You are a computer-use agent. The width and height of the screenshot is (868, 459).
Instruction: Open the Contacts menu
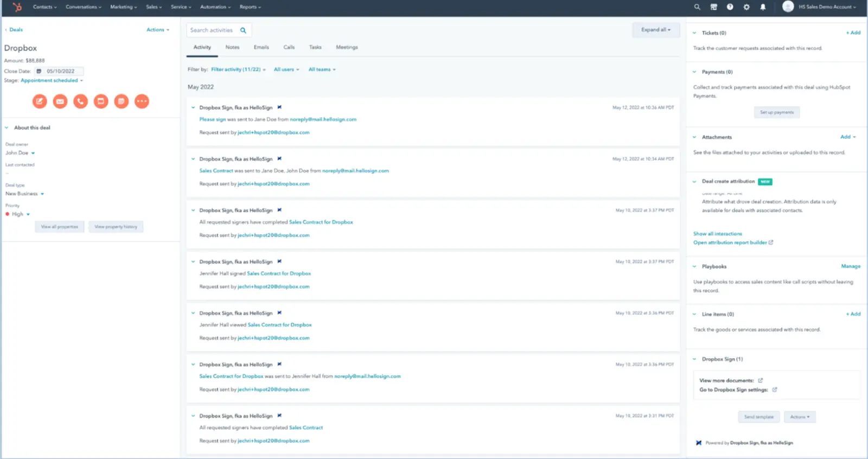[45, 7]
